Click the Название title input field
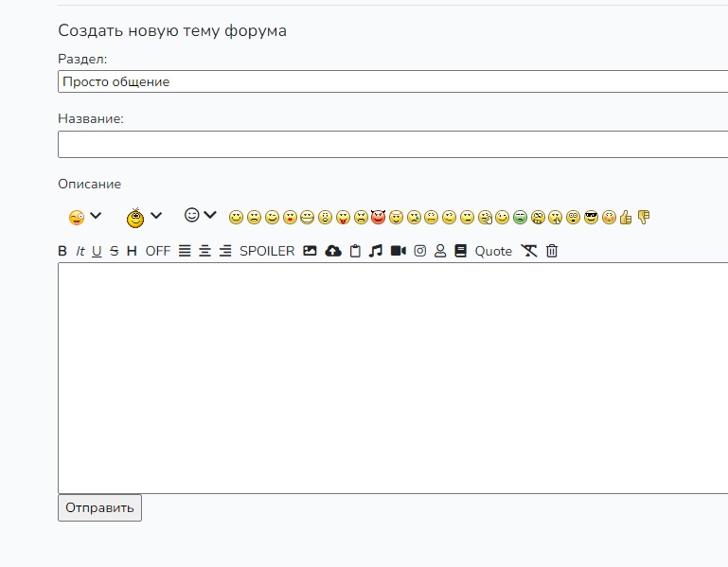The height and width of the screenshot is (567, 728). pyautogui.click(x=392, y=144)
